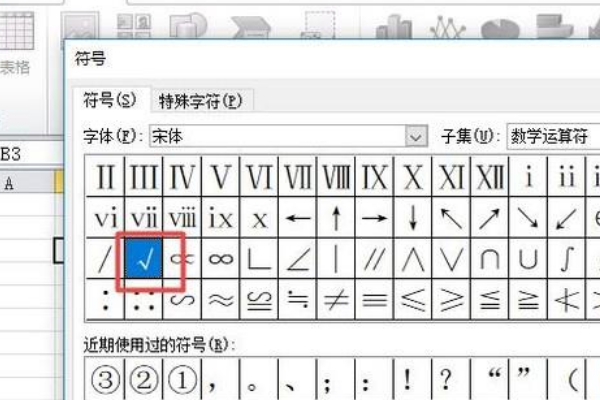
Task: Select the reversed tilde ∽ symbol
Action: coord(182,299)
